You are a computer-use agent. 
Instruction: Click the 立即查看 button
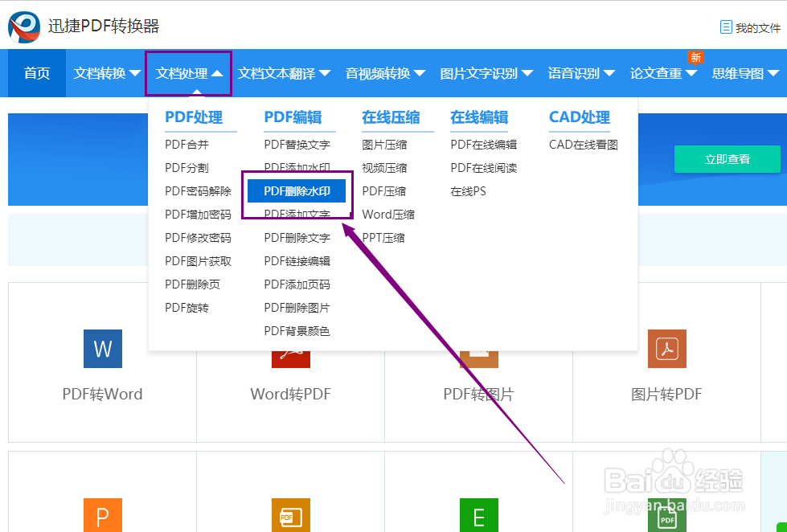tap(726, 159)
